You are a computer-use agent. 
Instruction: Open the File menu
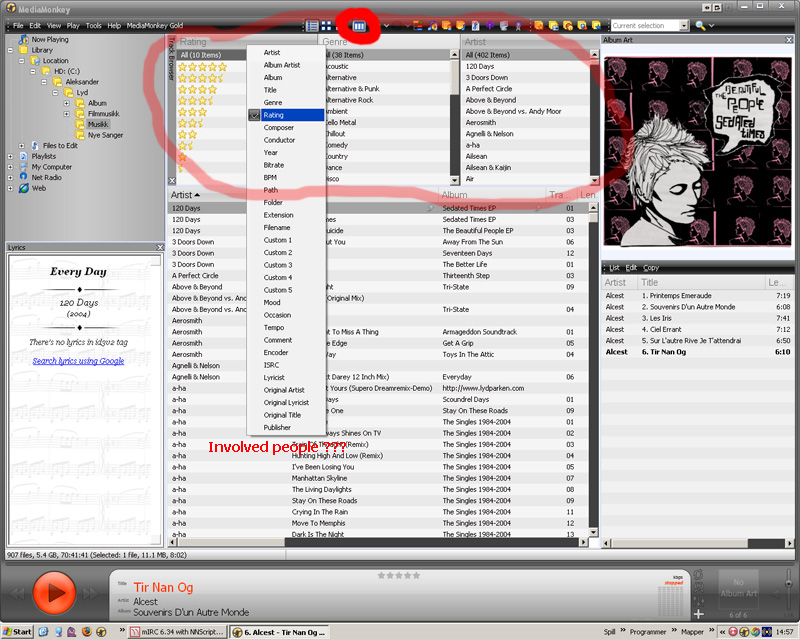(x=18, y=26)
